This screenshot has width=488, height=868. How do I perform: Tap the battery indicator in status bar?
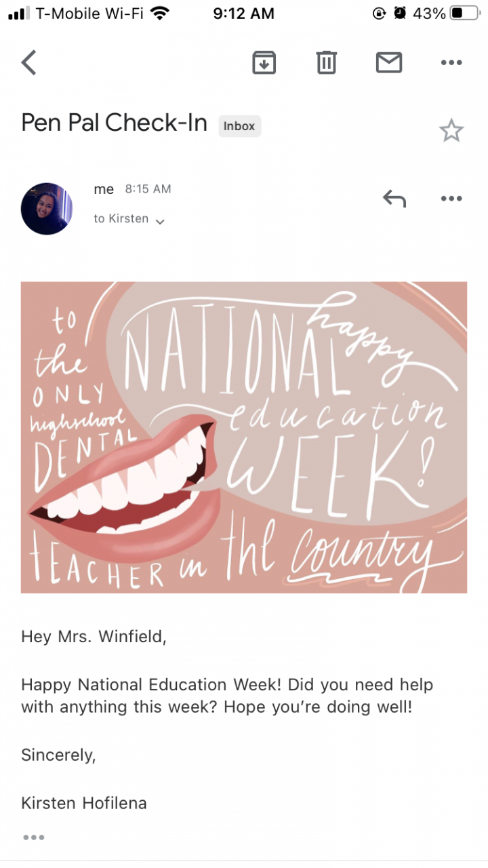tap(464, 13)
